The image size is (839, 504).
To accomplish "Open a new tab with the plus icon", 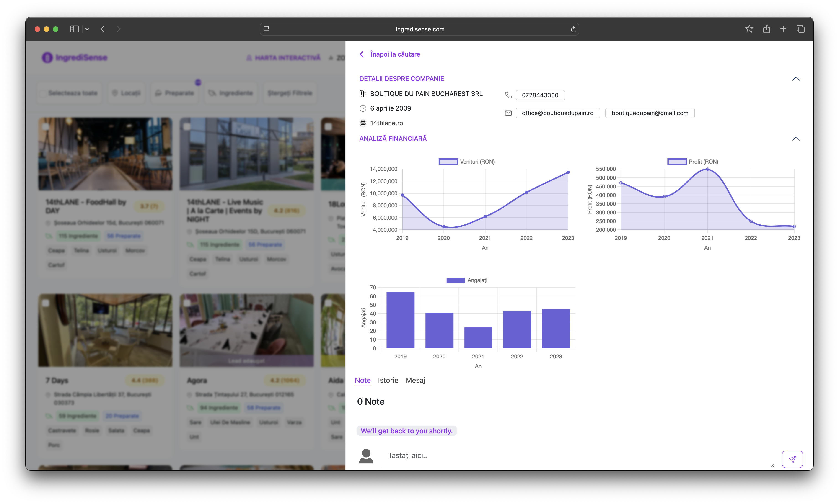I will point(783,29).
